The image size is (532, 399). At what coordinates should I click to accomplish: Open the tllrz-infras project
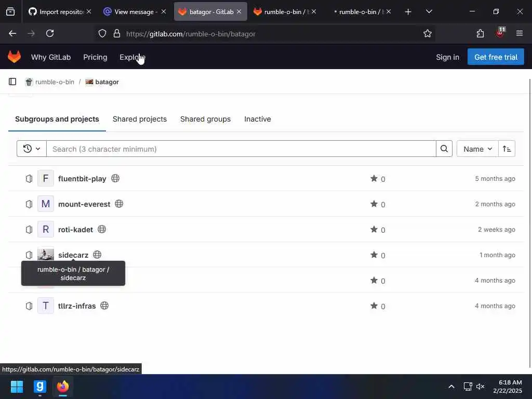(x=77, y=306)
